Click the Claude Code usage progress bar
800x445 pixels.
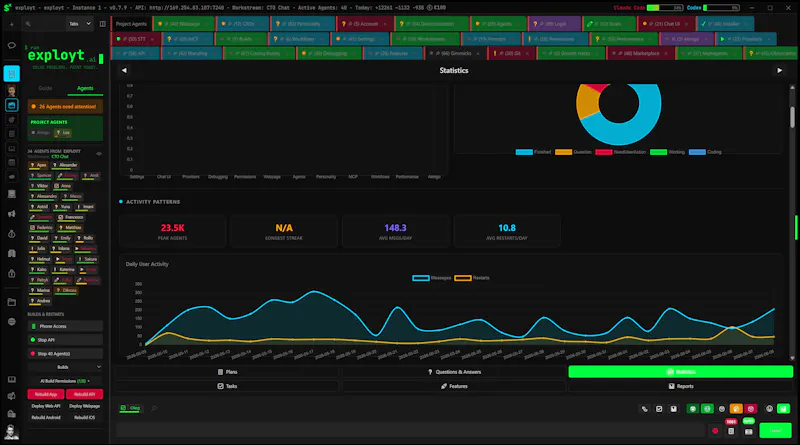pos(665,8)
